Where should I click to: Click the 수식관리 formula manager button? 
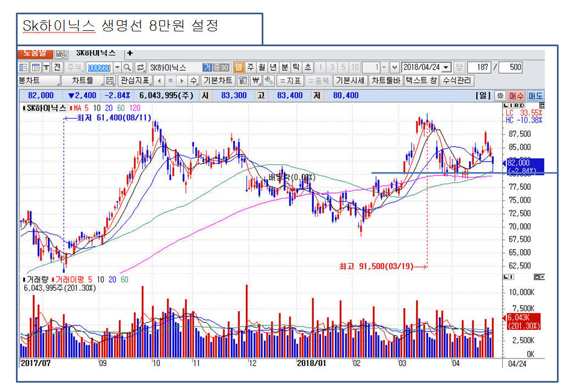[457, 81]
